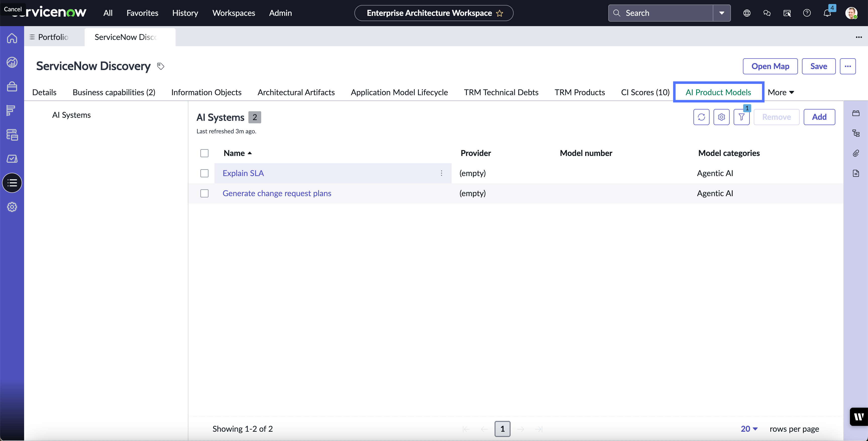The width and height of the screenshot is (868, 441).
Task: Open the notifications bell
Action: pyautogui.click(x=827, y=13)
